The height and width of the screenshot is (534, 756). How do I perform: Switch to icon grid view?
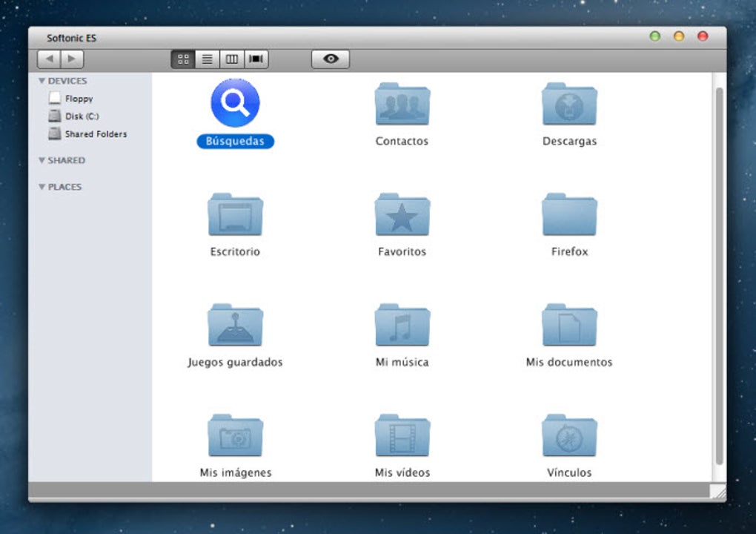coord(183,59)
